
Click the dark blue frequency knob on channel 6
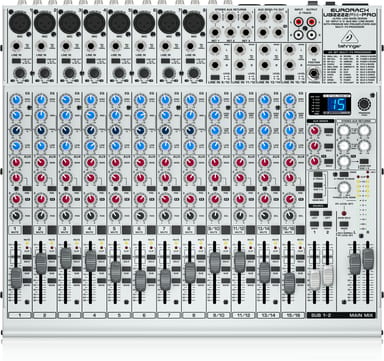point(140,130)
